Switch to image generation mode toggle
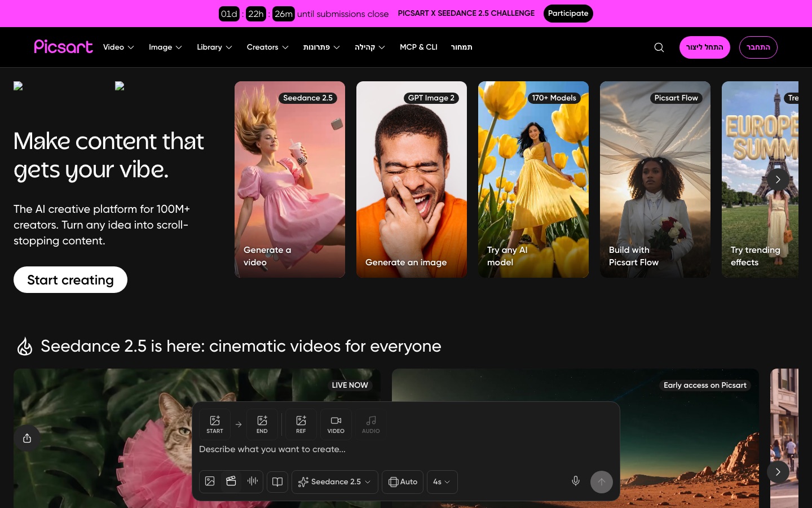 [x=210, y=481]
